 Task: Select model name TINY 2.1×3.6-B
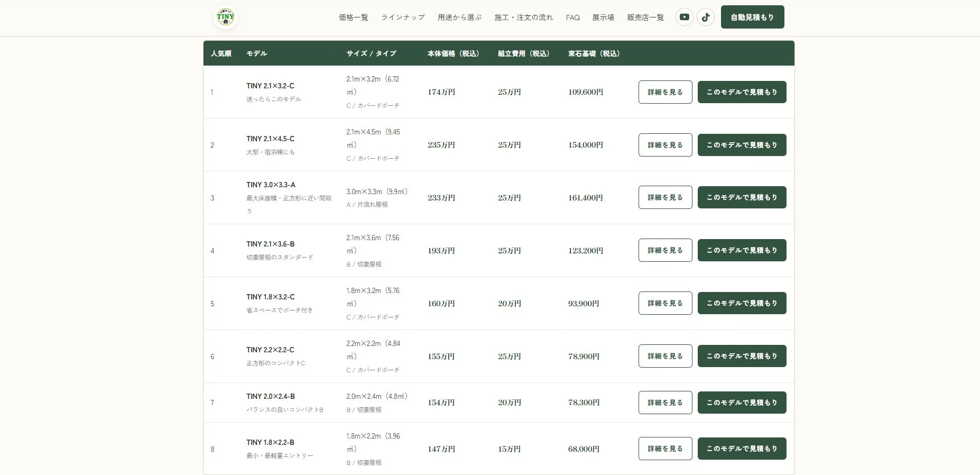(270, 244)
